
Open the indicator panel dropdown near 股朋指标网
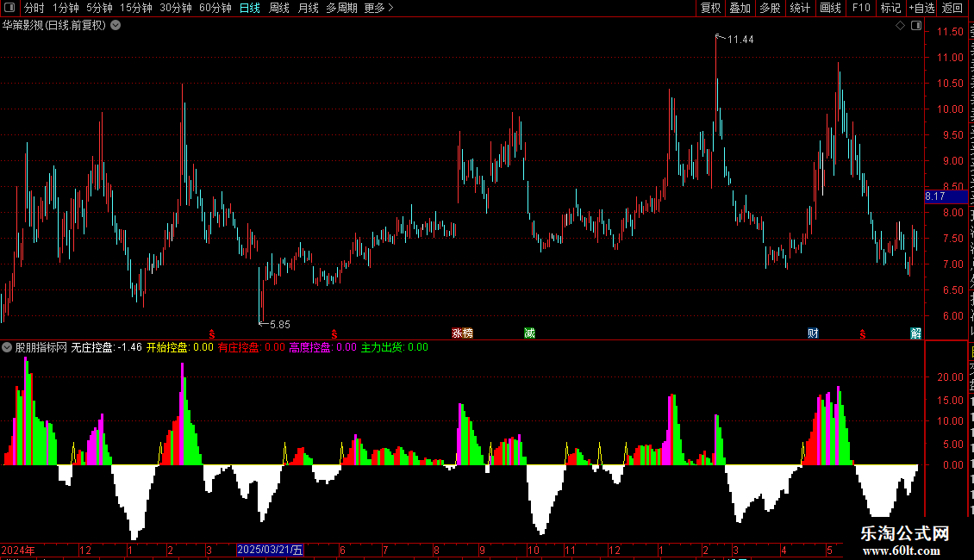[x=7, y=347]
